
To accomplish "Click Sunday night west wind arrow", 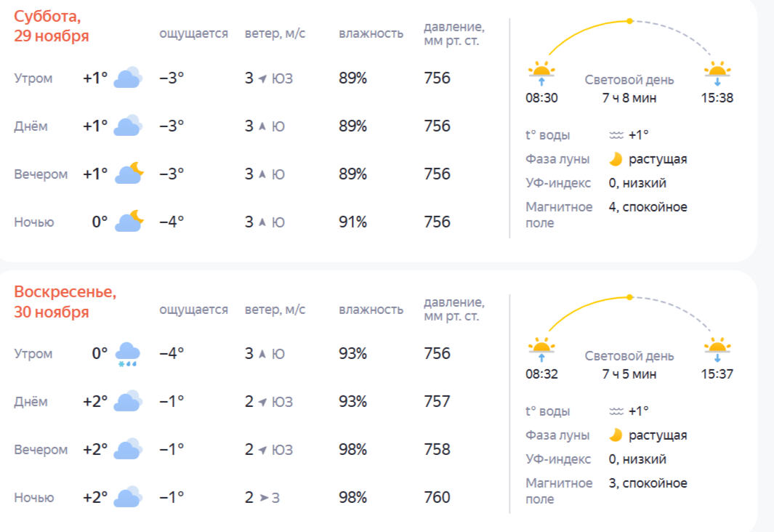I will tap(262, 498).
